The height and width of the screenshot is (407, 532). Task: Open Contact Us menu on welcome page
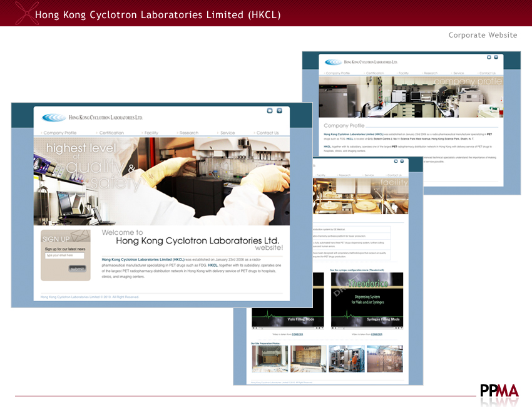[x=267, y=133]
